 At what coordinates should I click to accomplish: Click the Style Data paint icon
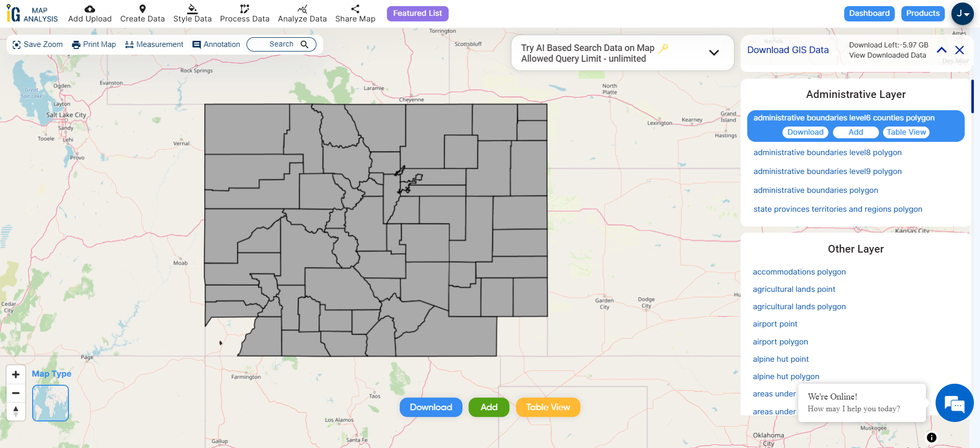tap(192, 9)
